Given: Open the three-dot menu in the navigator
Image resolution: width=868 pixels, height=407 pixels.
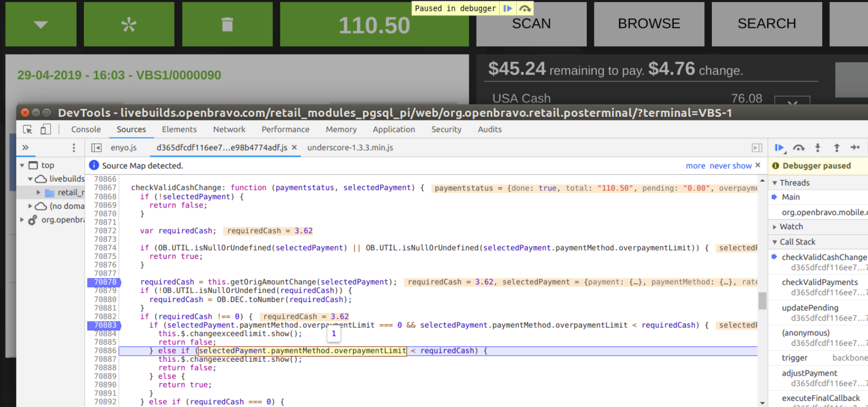Looking at the screenshot, I should (74, 148).
